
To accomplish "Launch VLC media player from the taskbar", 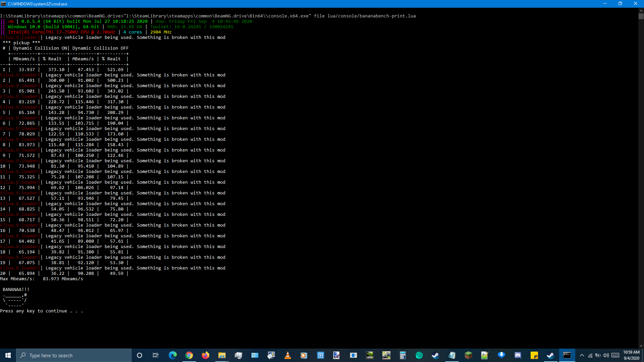I will click(287, 355).
